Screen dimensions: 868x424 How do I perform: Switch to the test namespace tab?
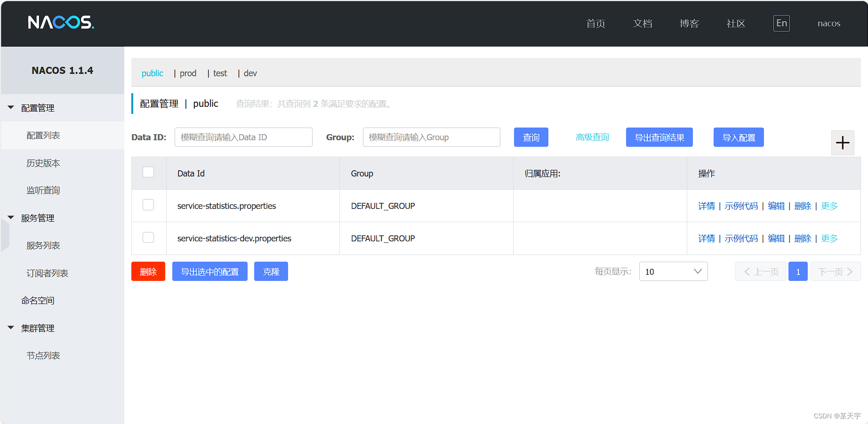(219, 73)
